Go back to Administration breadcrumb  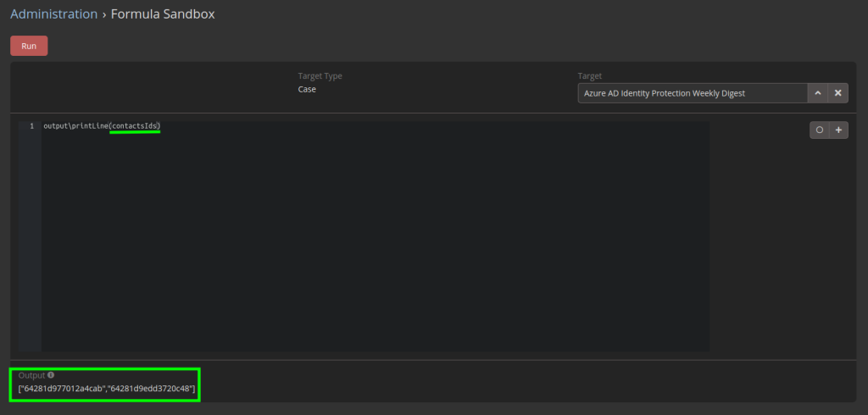click(x=53, y=14)
